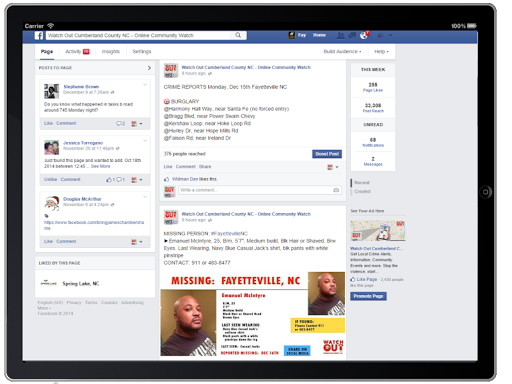Open the missing person poster image
This screenshot has width=512, height=384.
point(253,314)
